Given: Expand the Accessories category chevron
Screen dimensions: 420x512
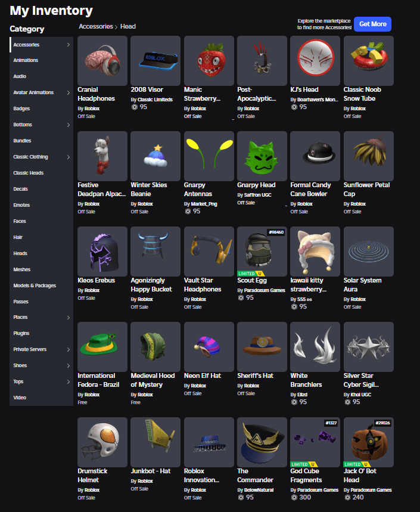Looking at the screenshot, I should (x=68, y=45).
